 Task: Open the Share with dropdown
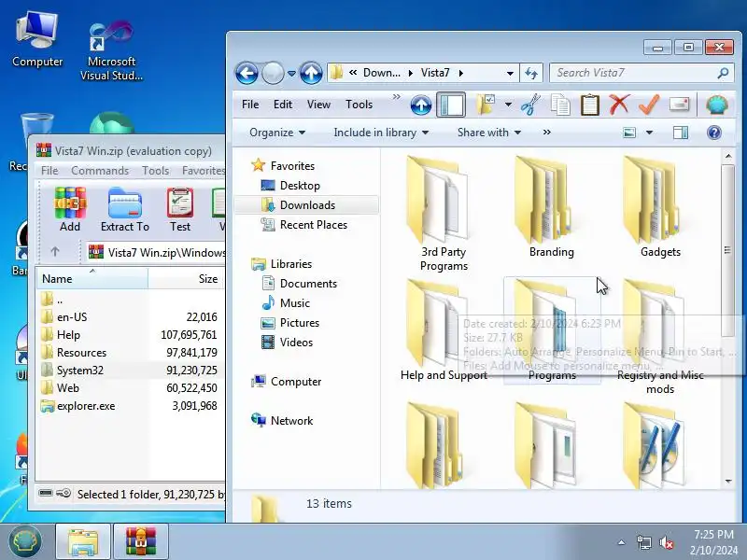pos(488,133)
